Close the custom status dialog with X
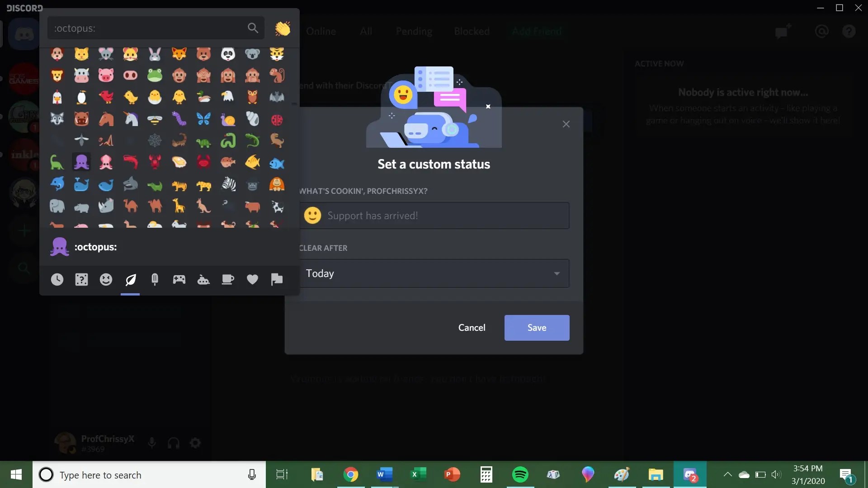The height and width of the screenshot is (488, 868). (566, 124)
